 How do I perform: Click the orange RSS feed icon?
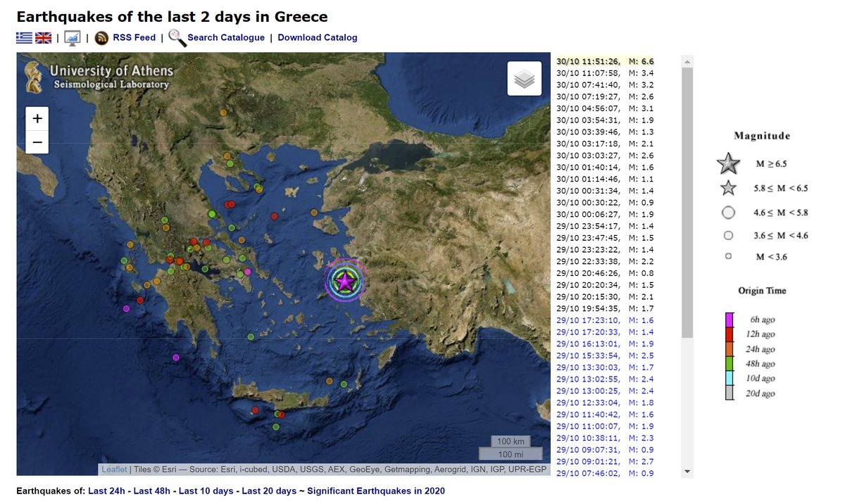pos(101,38)
